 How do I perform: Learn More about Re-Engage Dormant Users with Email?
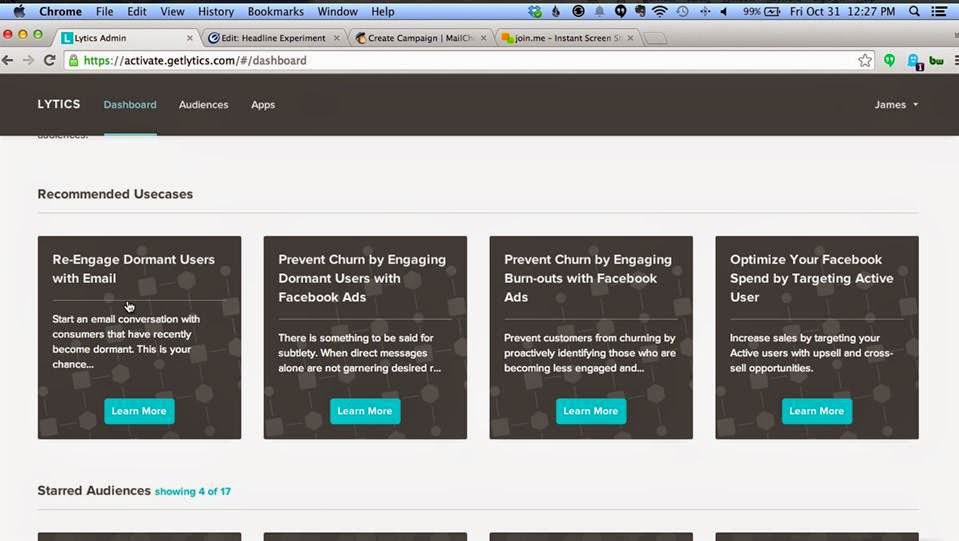click(x=139, y=411)
